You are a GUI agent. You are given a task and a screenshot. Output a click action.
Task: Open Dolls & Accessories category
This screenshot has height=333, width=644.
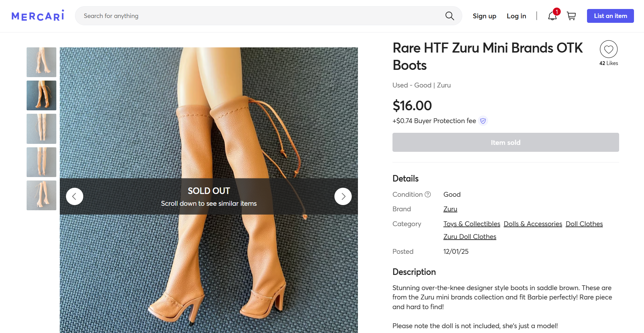(533, 224)
